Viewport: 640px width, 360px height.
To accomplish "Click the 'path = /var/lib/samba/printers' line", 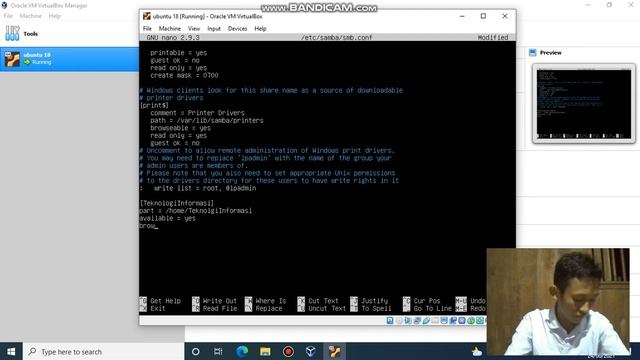I will pyautogui.click(x=207, y=120).
